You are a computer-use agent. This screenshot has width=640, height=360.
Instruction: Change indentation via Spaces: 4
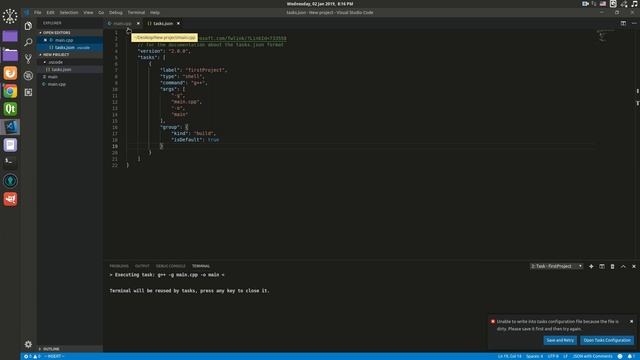(x=534, y=356)
